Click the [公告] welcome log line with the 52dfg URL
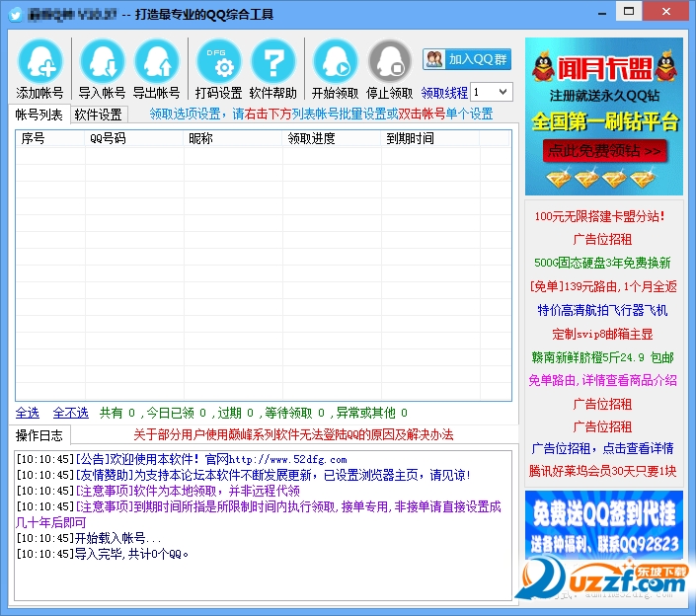 pyautogui.click(x=182, y=459)
